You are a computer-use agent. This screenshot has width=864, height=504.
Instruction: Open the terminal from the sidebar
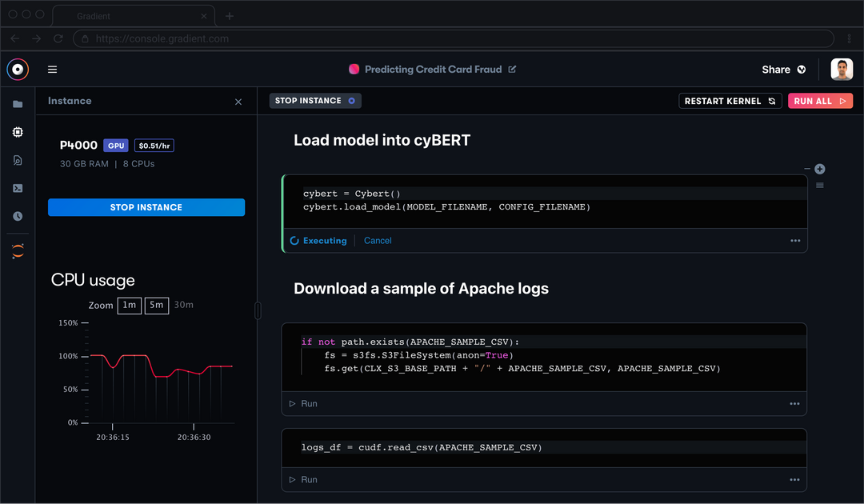(x=18, y=188)
